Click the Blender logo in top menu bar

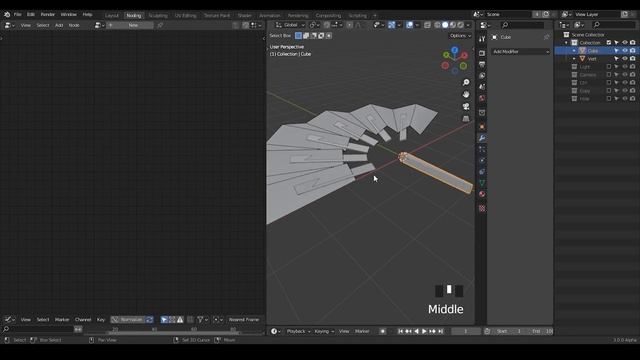tap(7, 14)
